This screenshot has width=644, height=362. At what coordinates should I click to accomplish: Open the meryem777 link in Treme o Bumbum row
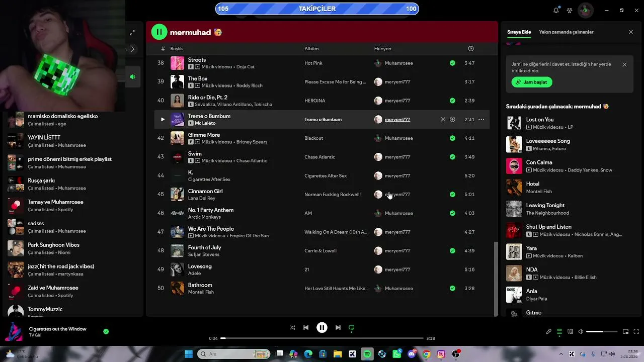[397, 120]
